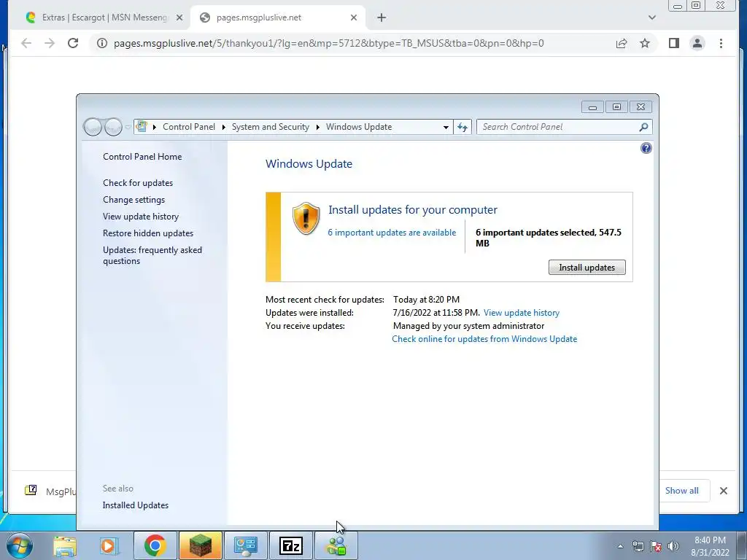Open a new Chrome tab
Image resolution: width=747 pixels, height=560 pixels.
click(381, 17)
